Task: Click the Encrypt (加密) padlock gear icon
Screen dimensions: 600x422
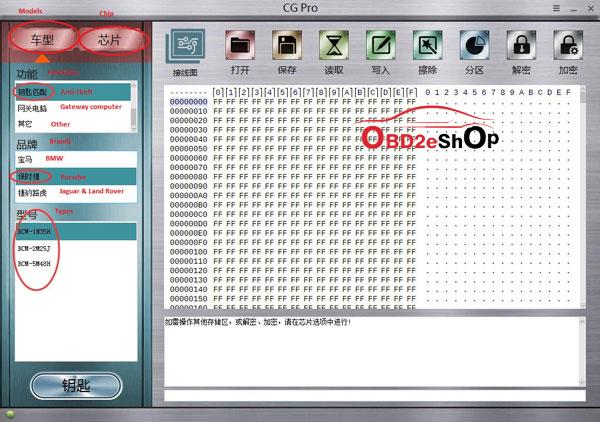Action: point(568,45)
